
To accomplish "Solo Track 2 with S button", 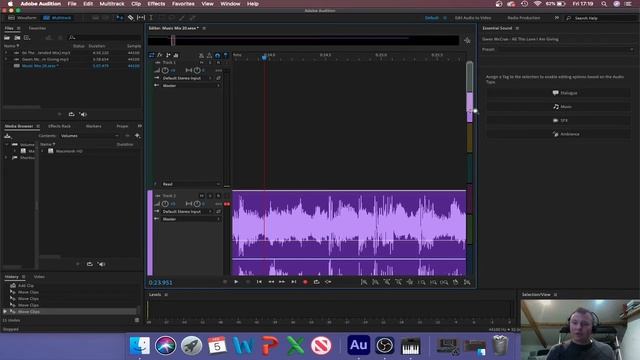I will [210, 196].
